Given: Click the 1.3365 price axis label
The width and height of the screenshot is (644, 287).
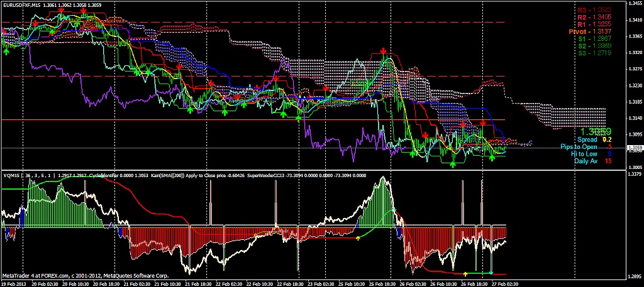Looking at the screenshot, I should point(635,36).
